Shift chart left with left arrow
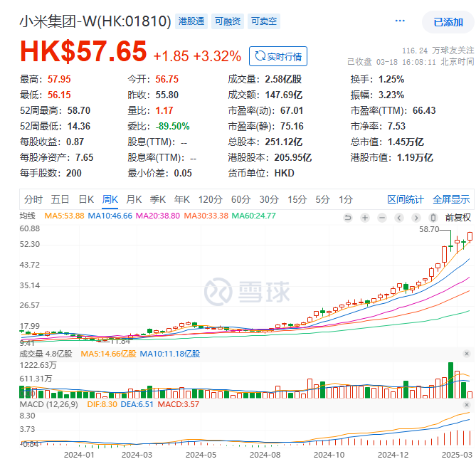The image size is (476, 464). point(399,218)
